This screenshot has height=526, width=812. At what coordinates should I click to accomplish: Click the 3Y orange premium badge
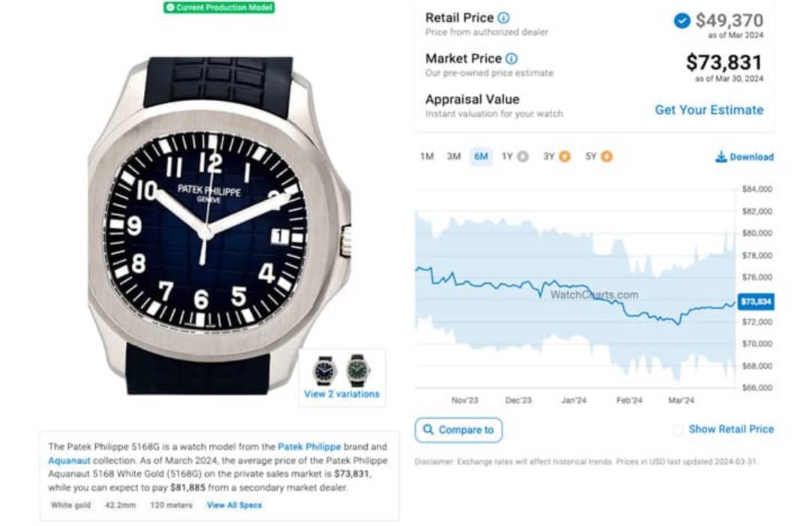point(565,157)
